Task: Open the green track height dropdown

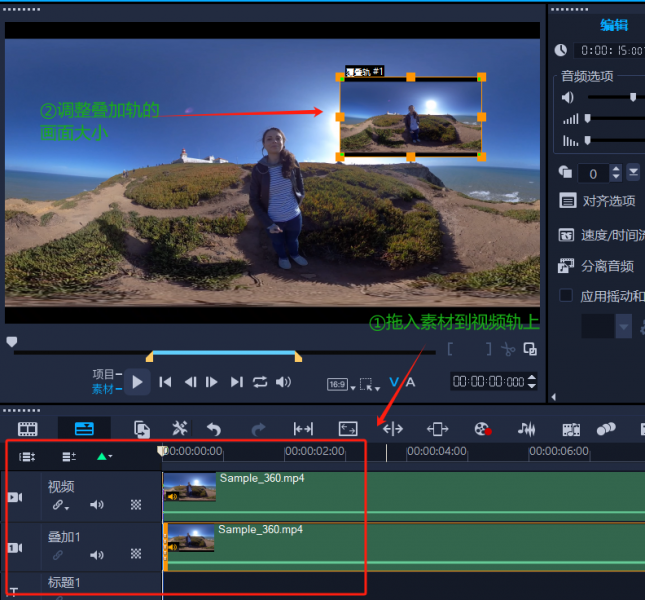Action: pyautogui.click(x=104, y=456)
